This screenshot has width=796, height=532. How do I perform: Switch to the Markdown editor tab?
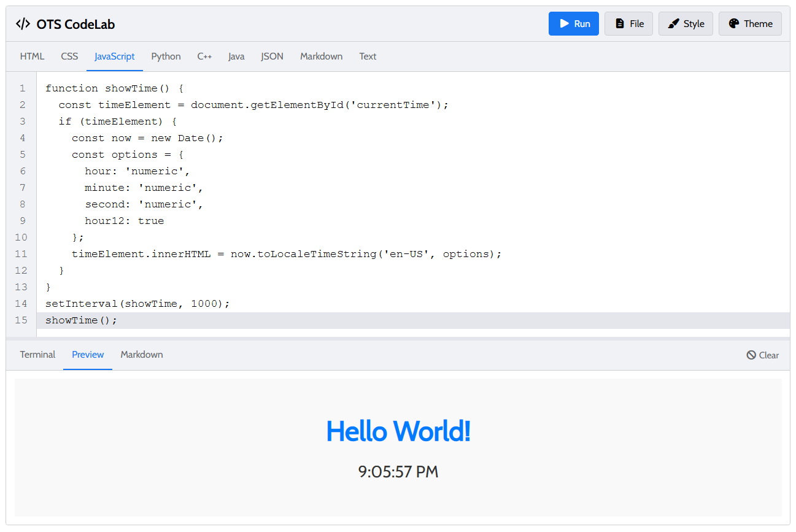pos(321,56)
